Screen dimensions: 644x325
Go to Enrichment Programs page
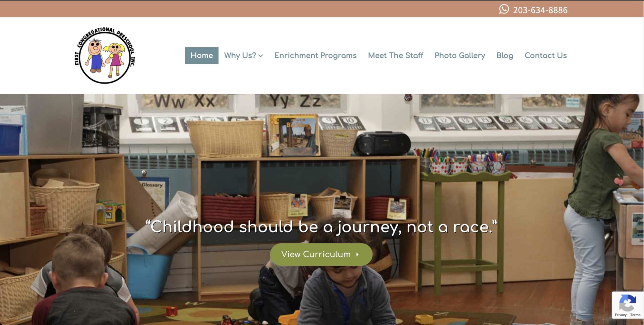coord(315,55)
